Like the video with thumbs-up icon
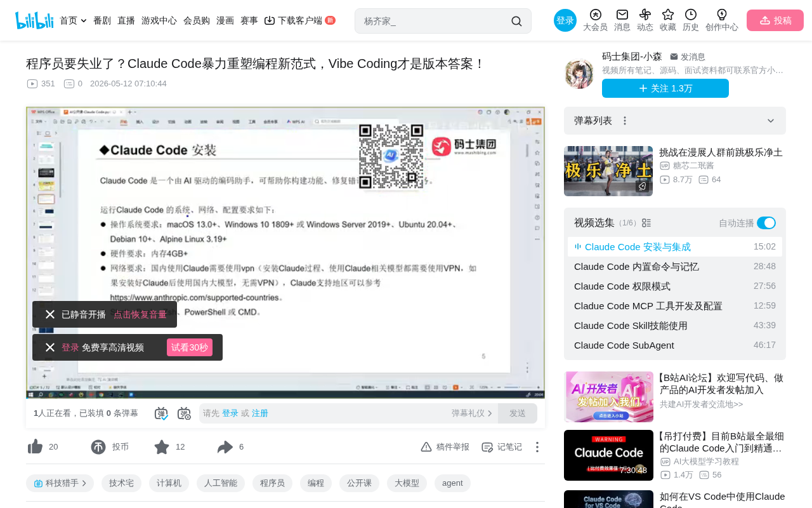 [x=36, y=447]
